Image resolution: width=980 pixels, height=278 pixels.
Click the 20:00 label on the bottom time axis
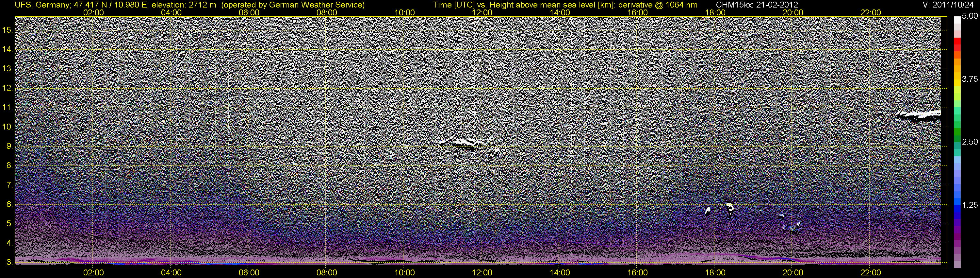pyautogui.click(x=793, y=273)
